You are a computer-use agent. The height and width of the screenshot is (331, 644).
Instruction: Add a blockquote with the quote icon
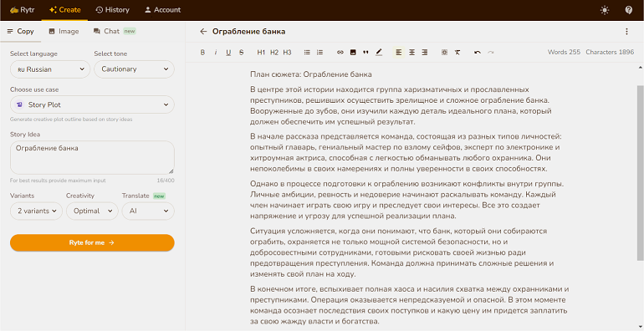pos(365,52)
